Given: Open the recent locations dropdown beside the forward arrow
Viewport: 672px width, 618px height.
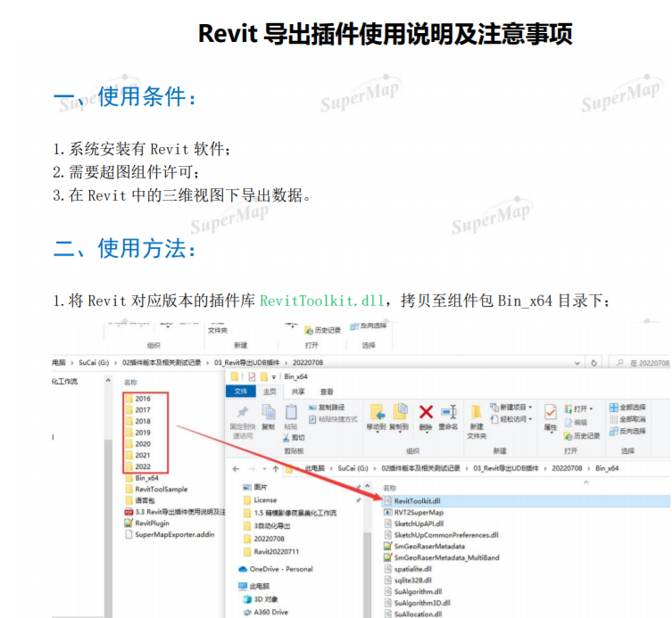Looking at the screenshot, I should 264,468.
